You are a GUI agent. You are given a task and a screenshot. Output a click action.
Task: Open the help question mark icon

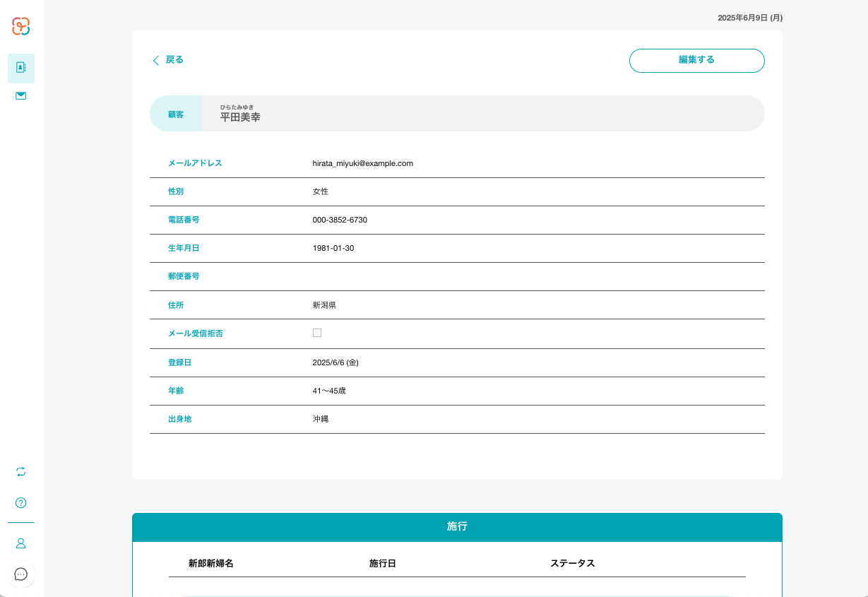coord(21,503)
